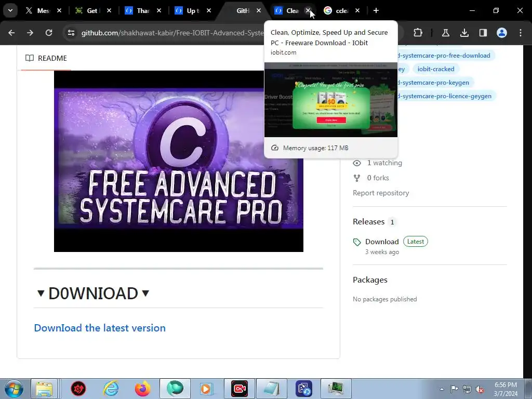This screenshot has width=532, height=399.
Task: Close the X Messages tab
Action: click(59, 10)
